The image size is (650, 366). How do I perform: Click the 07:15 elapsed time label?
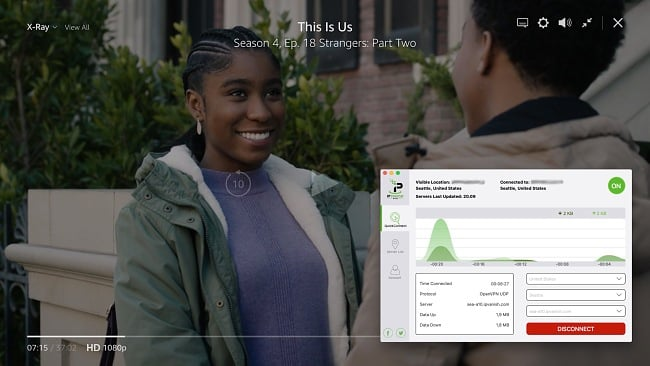point(37,348)
